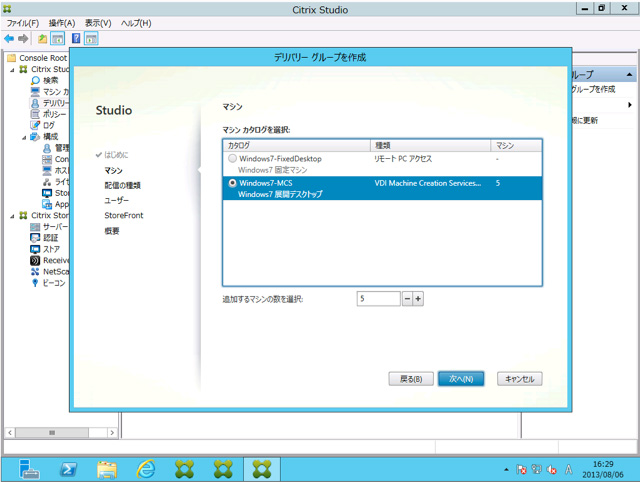Screen dimensions: 640x482
Task: Expand the actions pane submenu arrow
Action: click(x=630, y=105)
